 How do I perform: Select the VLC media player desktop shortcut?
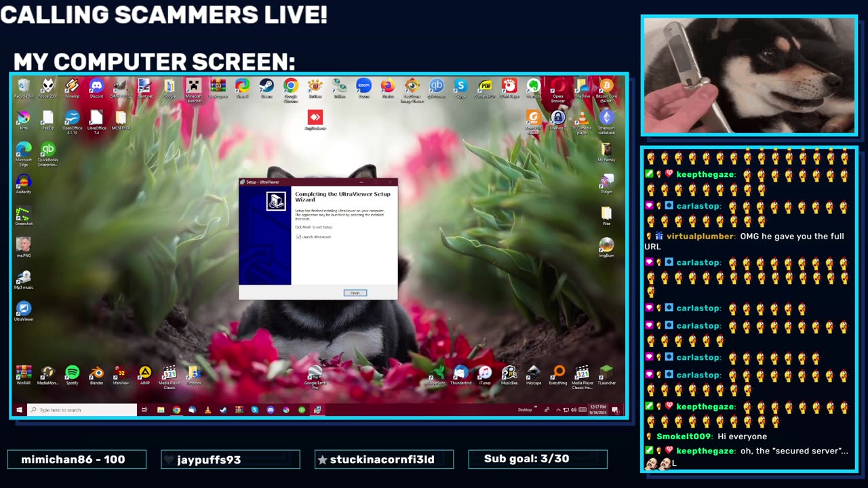[582, 123]
